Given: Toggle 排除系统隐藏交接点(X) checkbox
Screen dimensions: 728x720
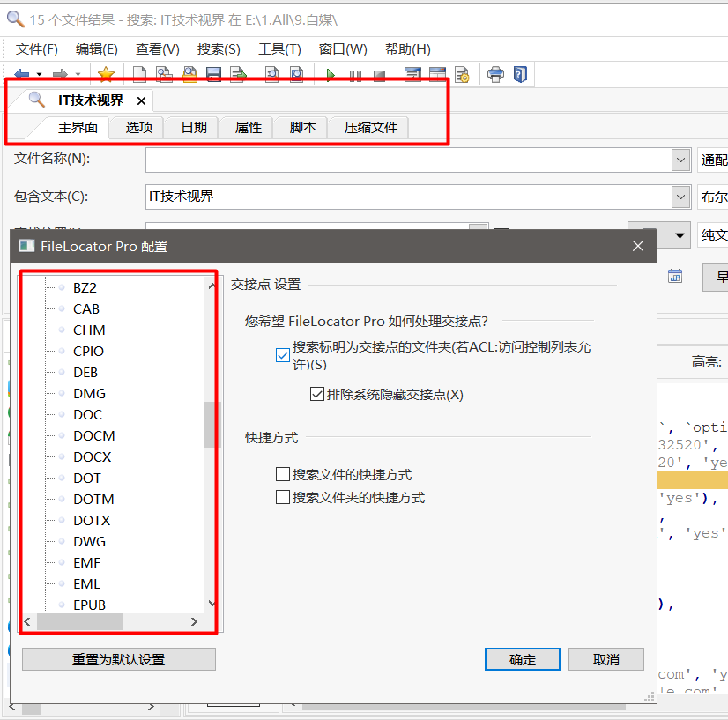Looking at the screenshot, I should tap(317, 395).
